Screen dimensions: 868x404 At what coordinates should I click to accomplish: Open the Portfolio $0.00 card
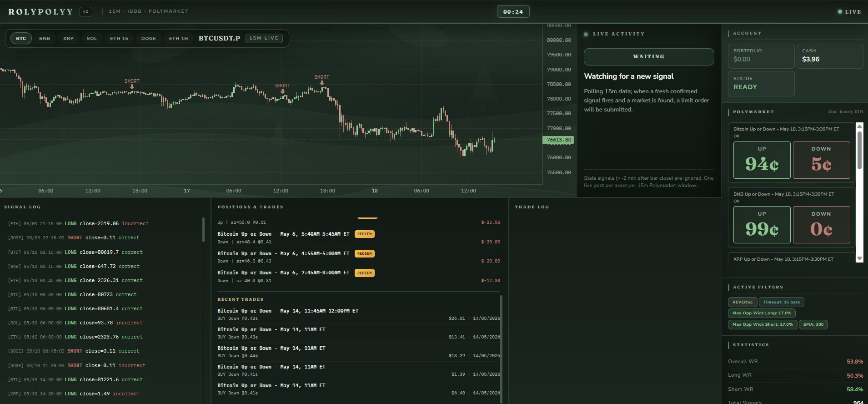coord(761,56)
